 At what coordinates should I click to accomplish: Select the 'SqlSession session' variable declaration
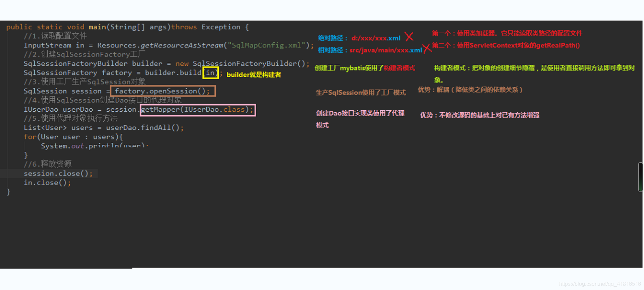(62, 91)
